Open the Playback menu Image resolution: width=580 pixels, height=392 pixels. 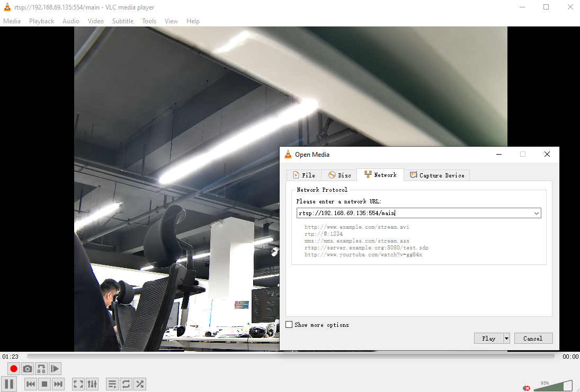(x=41, y=21)
